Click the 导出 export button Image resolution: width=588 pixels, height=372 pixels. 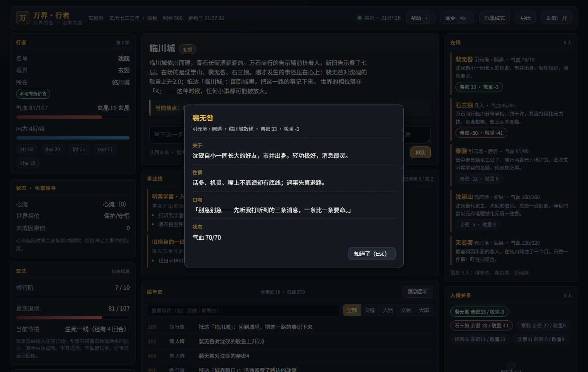pyautogui.click(x=525, y=18)
